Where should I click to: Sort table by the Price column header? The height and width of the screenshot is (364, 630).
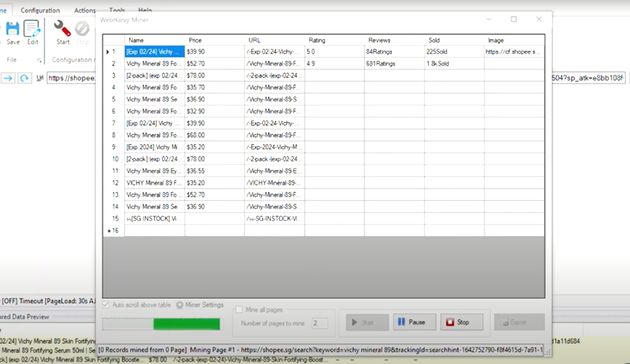[x=214, y=40]
